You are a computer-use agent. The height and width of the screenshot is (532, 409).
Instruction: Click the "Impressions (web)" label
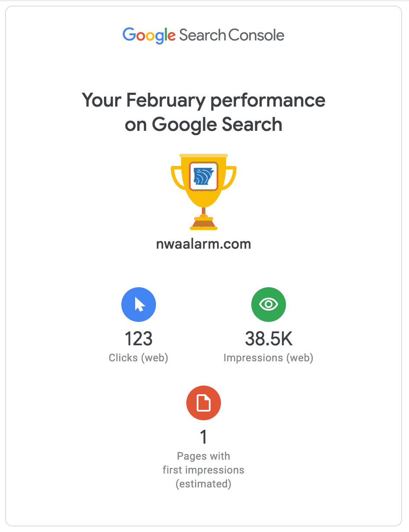point(269,358)
